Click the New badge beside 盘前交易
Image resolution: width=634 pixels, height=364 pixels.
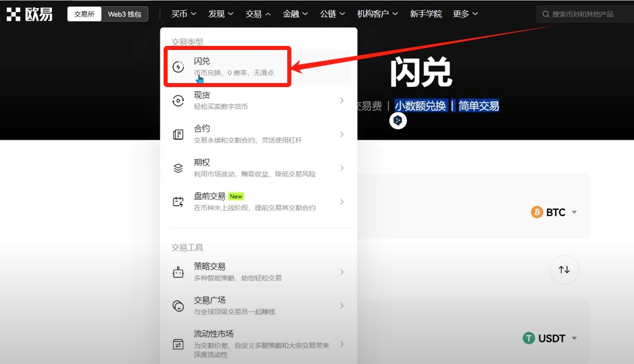tap(236, 197)
